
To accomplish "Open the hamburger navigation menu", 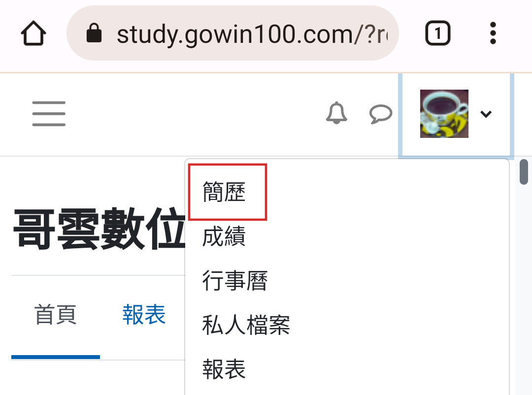I will [49, 114].
